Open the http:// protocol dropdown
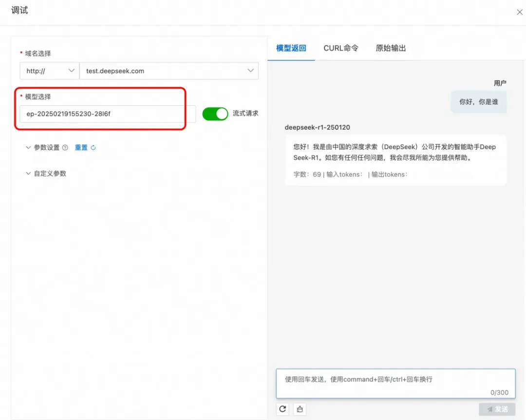Screen dimensions: 526x420 pyautogui.click(x=50, y=71)
